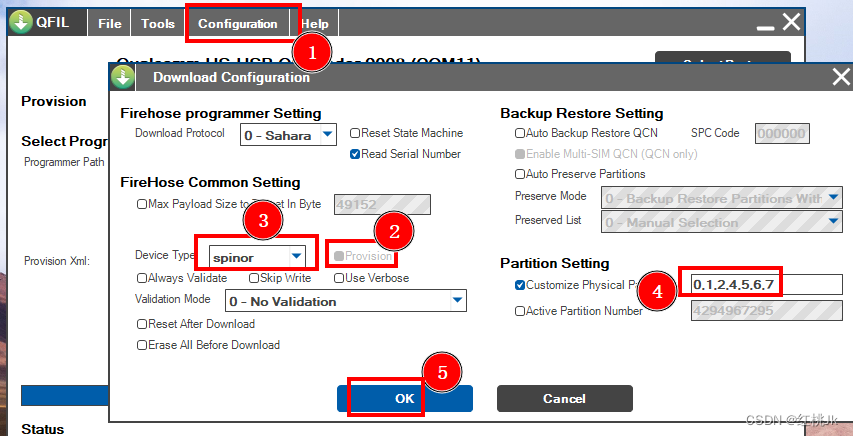Screen dimensions: 853x436
Task: Click the SPC Code field
Action: [x=782, y=133]
